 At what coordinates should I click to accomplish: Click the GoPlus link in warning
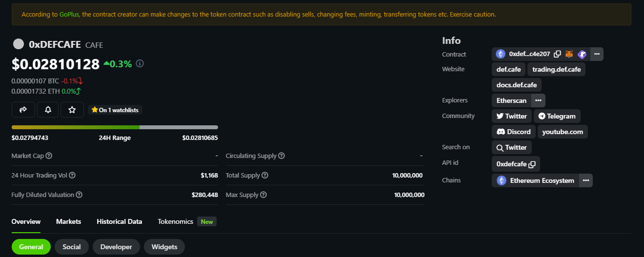[69, 15]
